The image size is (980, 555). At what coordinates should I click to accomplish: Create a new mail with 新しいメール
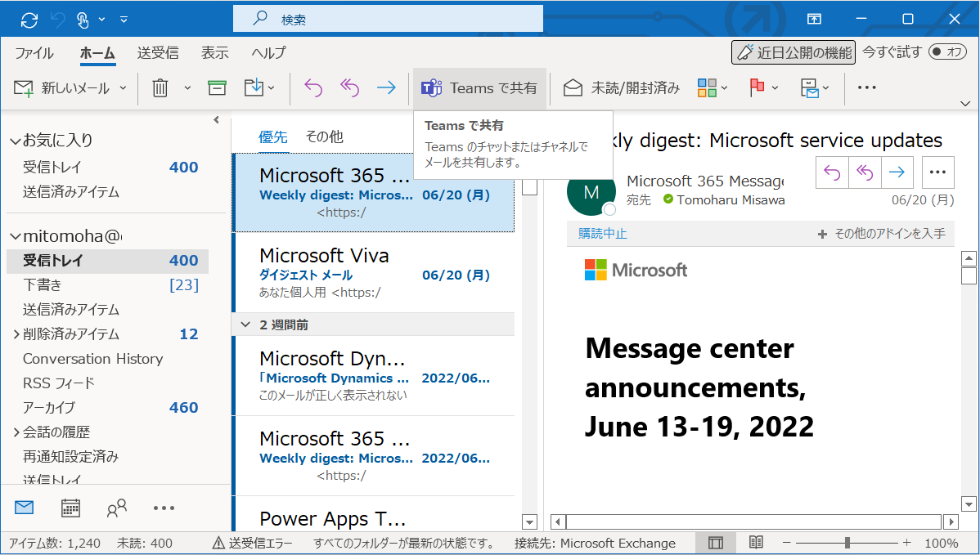62,88
